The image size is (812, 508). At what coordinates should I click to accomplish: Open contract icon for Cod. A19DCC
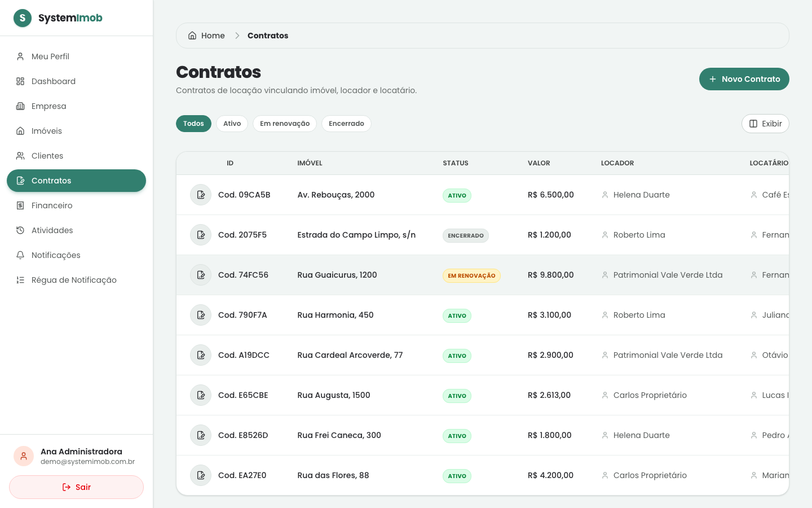point(201,355)
